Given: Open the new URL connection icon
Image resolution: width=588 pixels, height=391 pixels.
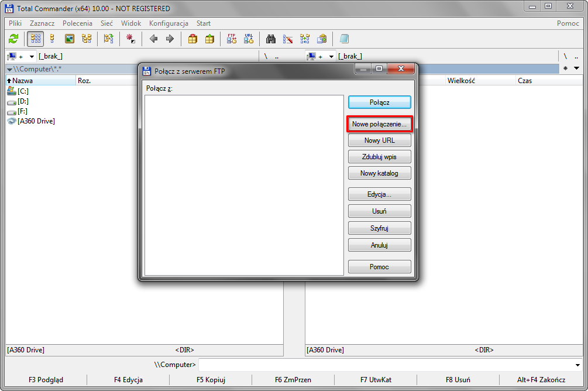Looking at the screenshot, I should pos(249,39).
